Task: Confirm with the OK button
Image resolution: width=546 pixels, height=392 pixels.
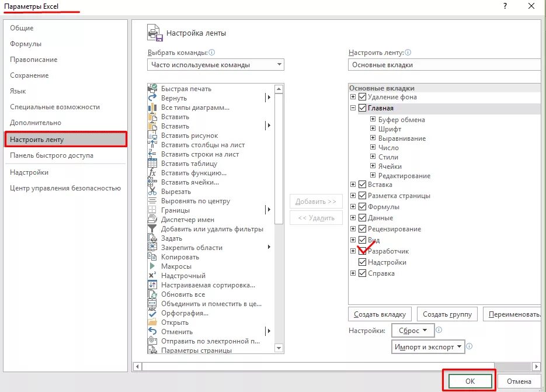Action: point(470,381)
